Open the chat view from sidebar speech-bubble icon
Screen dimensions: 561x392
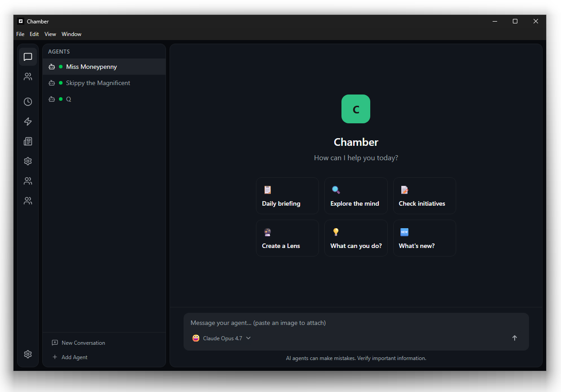(x=28, y=57)
